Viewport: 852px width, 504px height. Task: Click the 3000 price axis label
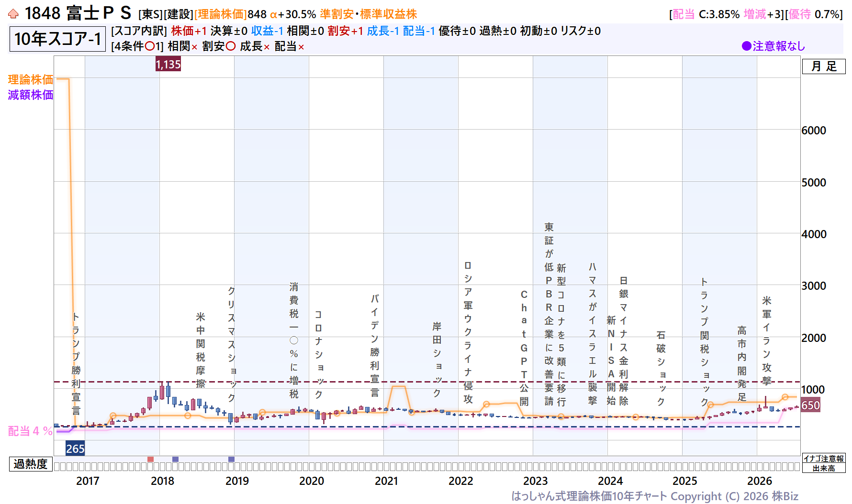[x=814, y=286]
